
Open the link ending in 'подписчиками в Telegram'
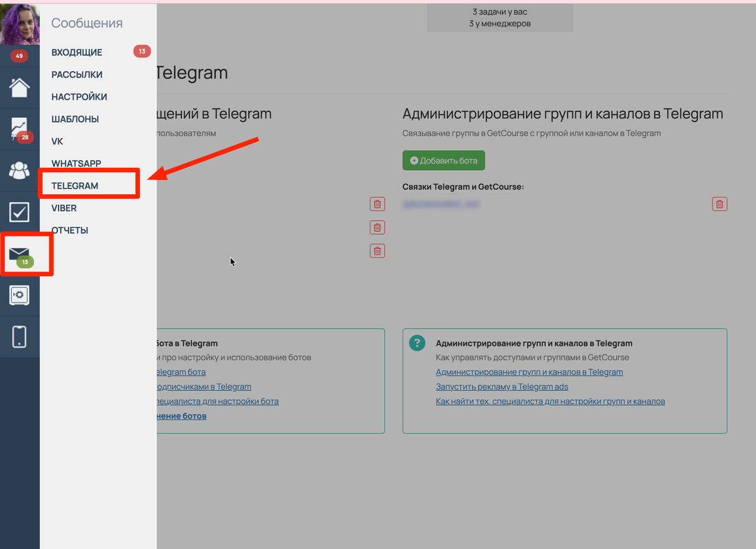click(204, 386)
